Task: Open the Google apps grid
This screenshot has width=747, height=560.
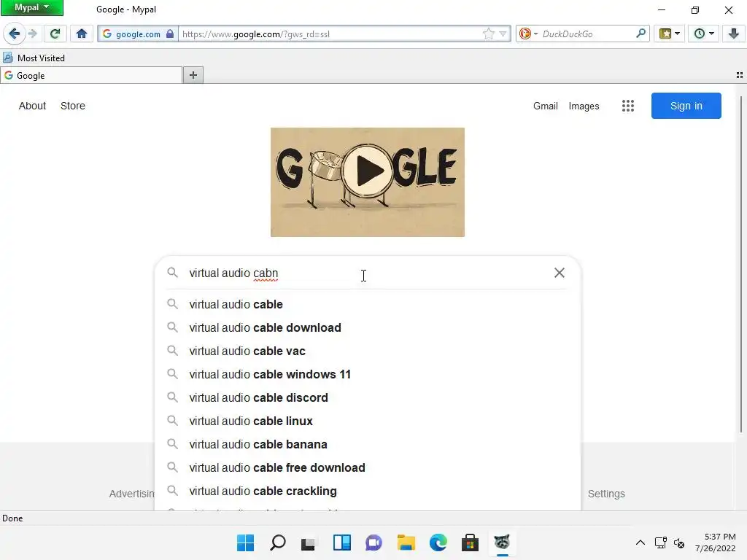Action: (x=628, y=106)
